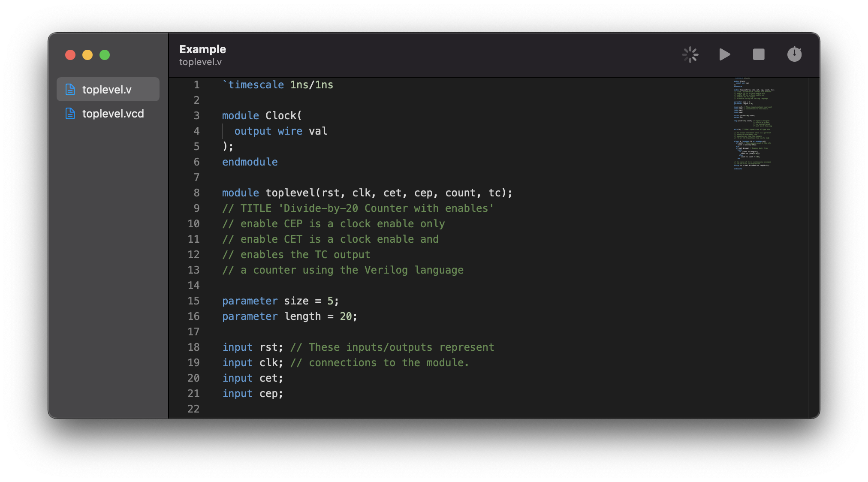Click the Stop simulation square icon

[x=759, y=54]
